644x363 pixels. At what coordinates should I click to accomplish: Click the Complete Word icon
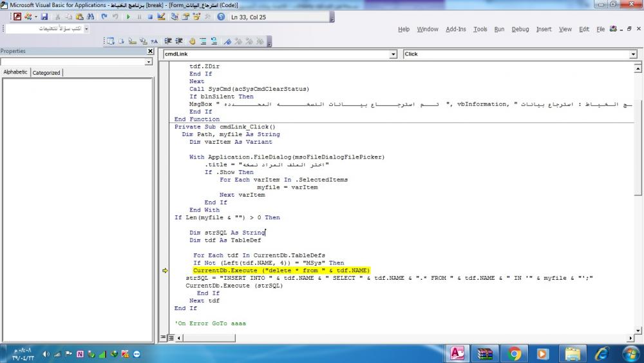point(155,41)
